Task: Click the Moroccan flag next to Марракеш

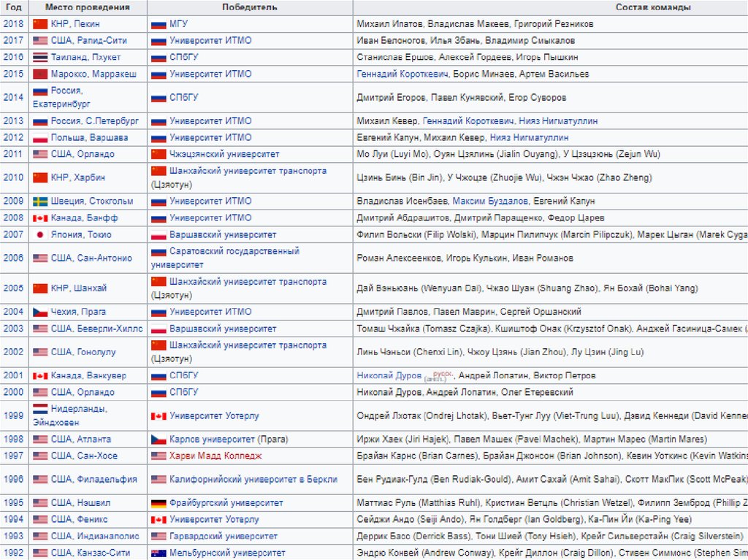Action: point(40,74)
